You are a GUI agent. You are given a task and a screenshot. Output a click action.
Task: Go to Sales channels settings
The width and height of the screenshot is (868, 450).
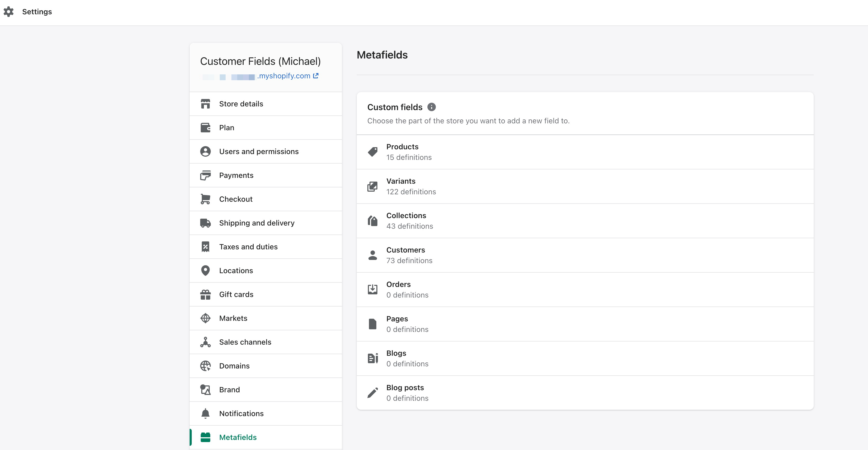click(266, 342)
